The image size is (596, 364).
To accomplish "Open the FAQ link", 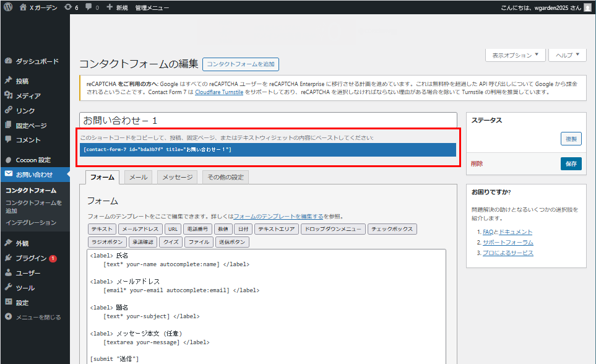I will 488,232.
